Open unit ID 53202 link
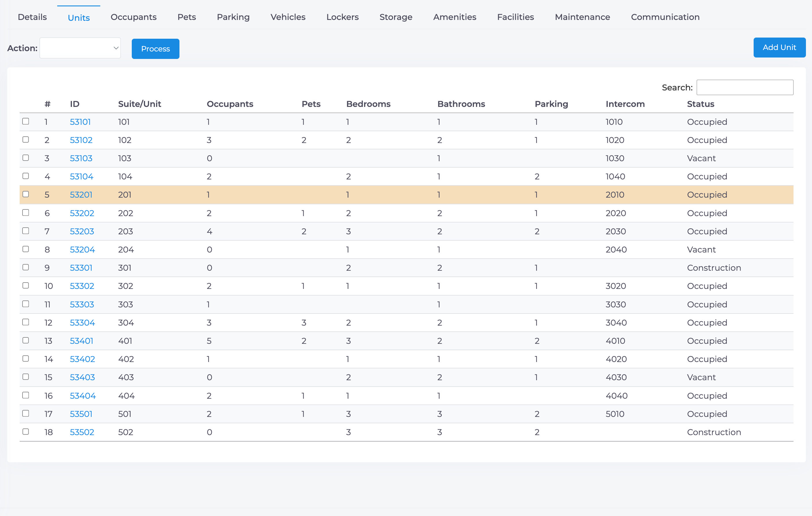The width and height of the screenshot is (812, 516). (82, 213)
